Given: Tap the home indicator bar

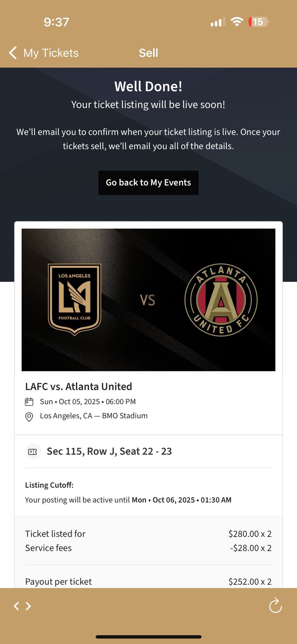Looking at the screenshot, I should pos(148,636).
